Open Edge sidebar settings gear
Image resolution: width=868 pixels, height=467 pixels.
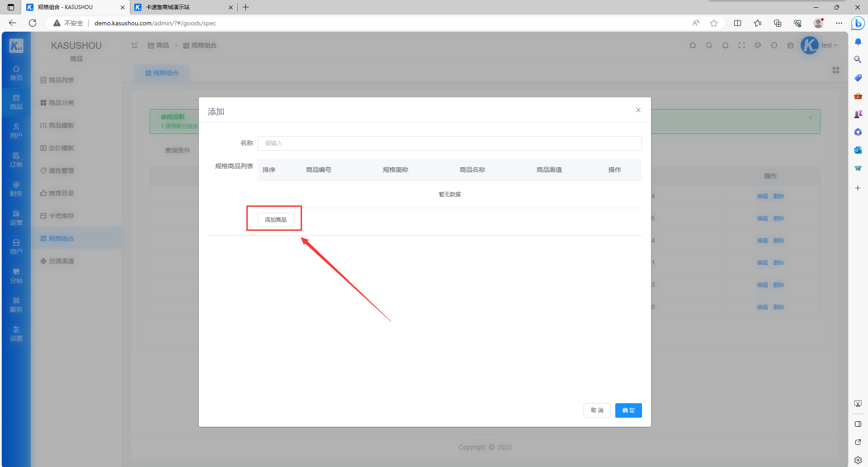(858, 460)
